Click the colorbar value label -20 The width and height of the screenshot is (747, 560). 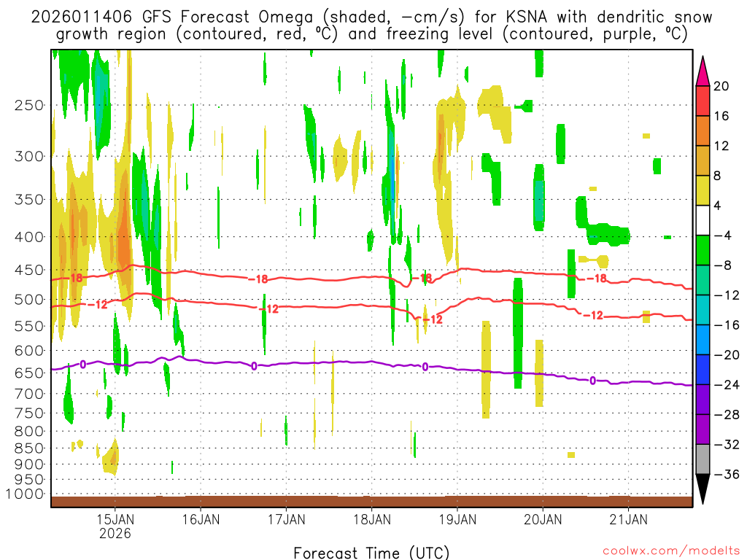727,355
